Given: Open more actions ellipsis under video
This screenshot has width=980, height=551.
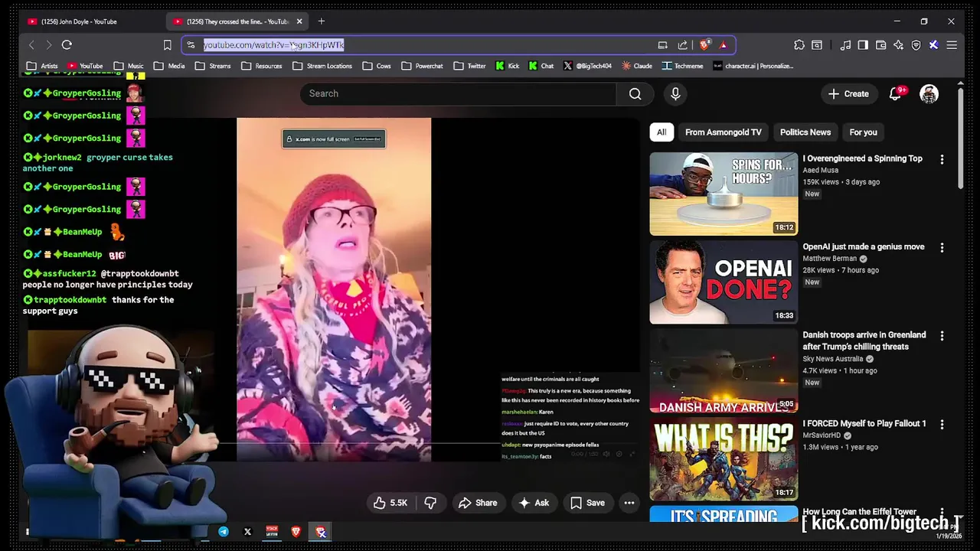Looking at the screenshot, I should pyautogui.click(x=629, y=503).
